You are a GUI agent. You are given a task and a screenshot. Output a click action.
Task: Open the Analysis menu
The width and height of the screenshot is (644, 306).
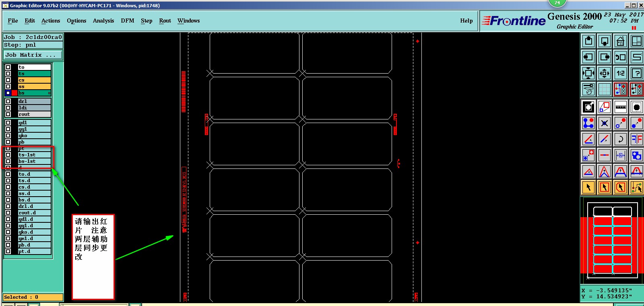pyautogui.click(x=103, y=21)
